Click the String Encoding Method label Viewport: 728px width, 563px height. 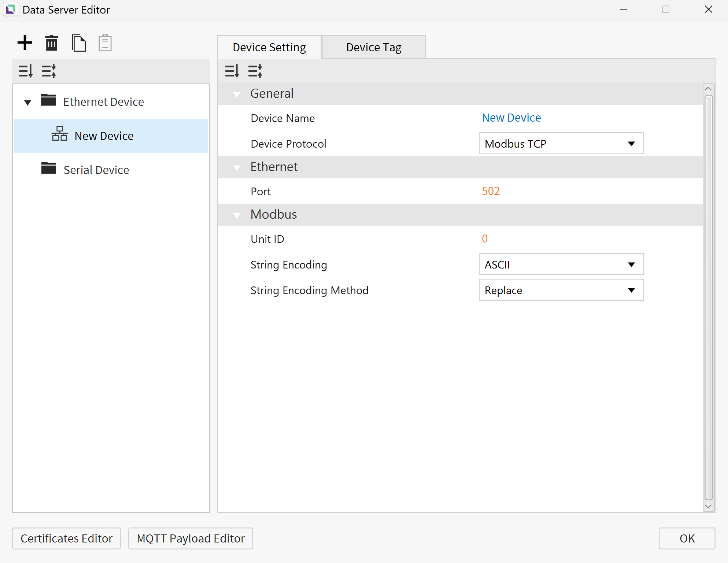[310, 290]
